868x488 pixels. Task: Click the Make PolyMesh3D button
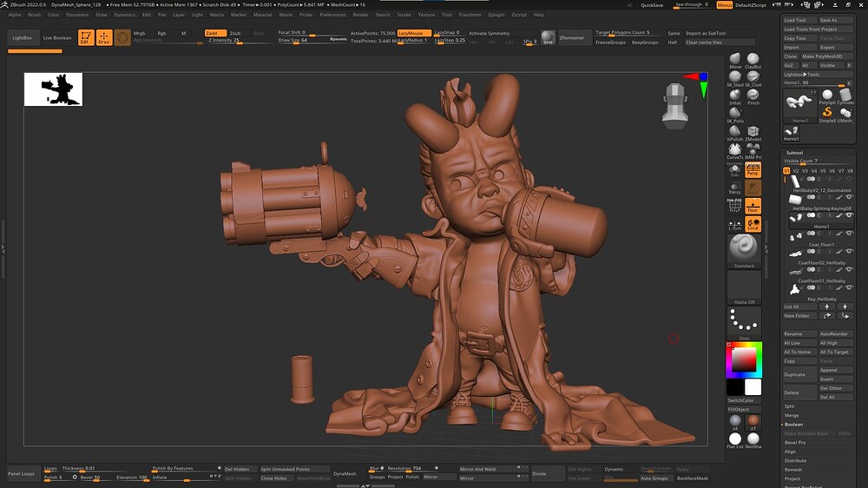click(827, 56)
